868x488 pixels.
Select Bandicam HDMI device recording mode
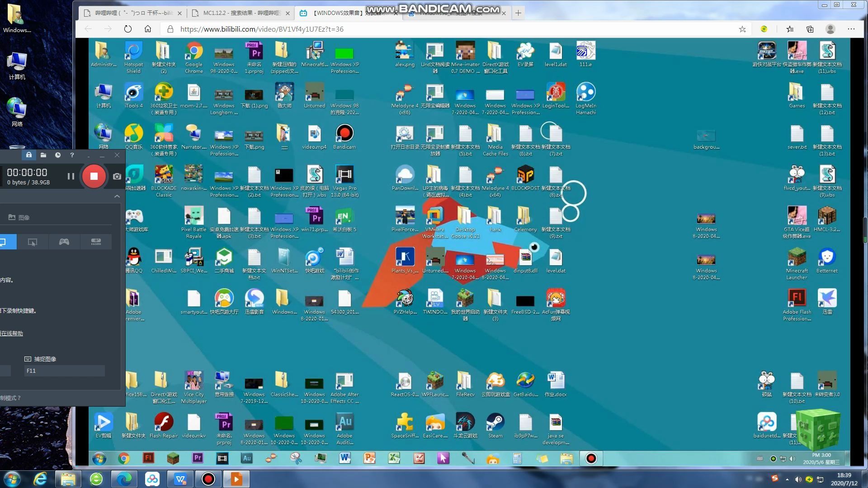coord(96,242)
